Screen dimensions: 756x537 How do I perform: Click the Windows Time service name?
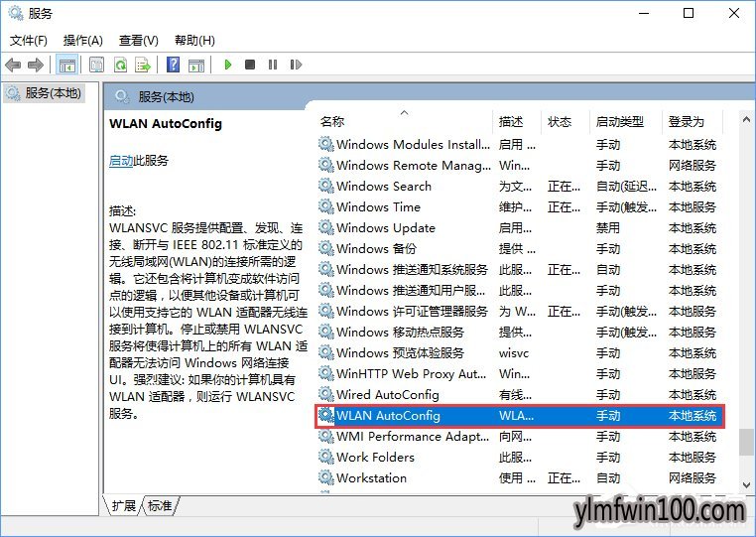click(378, 207)
